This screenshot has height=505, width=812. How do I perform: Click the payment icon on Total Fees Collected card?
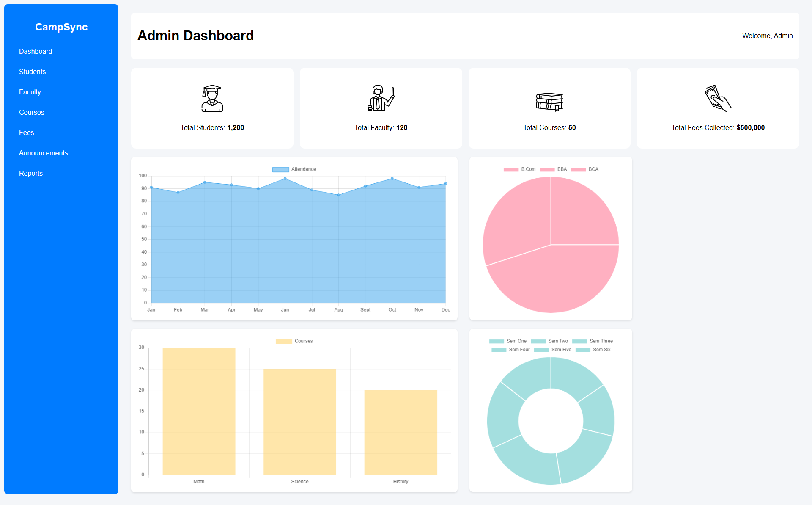pos(717,97)
